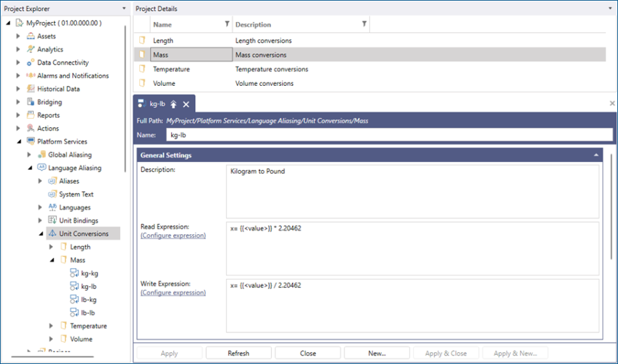
Task: Click the Unit Bindings icon
Action: click(x=52, y=220)
